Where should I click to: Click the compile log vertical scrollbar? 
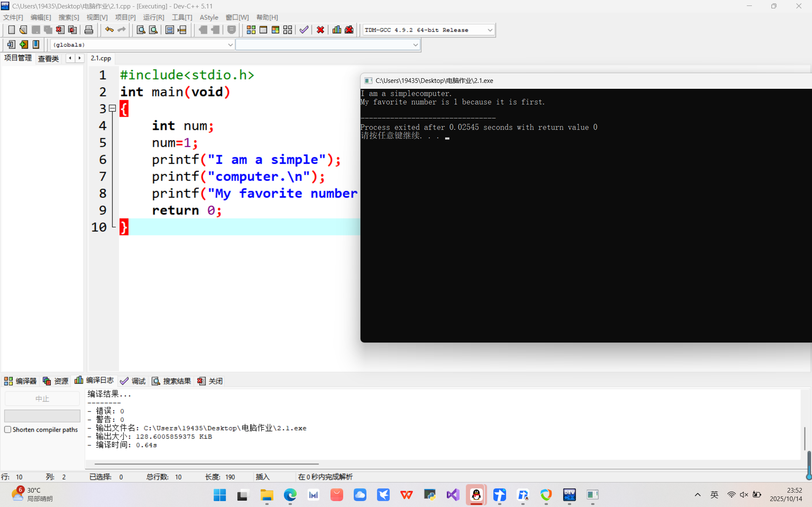coord(804,438)
